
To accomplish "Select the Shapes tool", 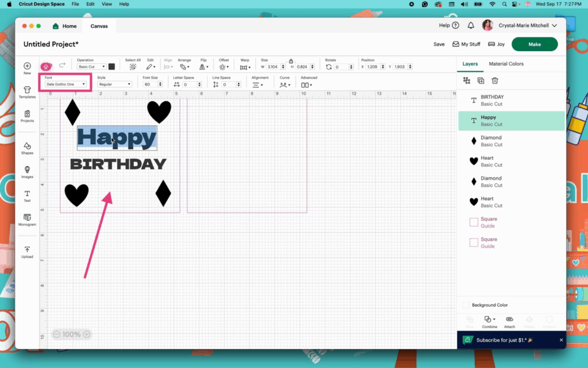I will point(27,148).
